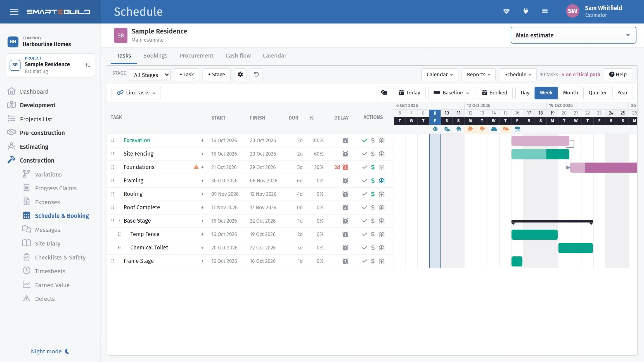Open the apps grid icon
Viewport: 644px width, 362px height.
pyautogui.click(x=545, y=11)
